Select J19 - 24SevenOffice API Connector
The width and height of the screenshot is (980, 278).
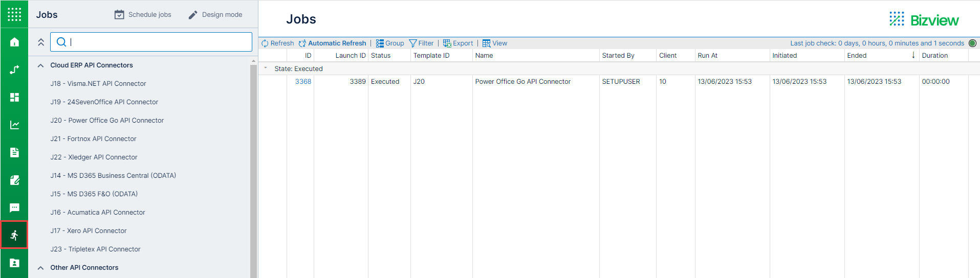click(x=104, y=102)
